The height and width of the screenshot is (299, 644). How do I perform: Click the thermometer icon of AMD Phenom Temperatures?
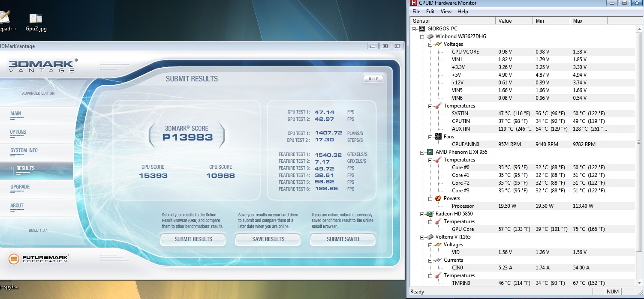[438, 160]
